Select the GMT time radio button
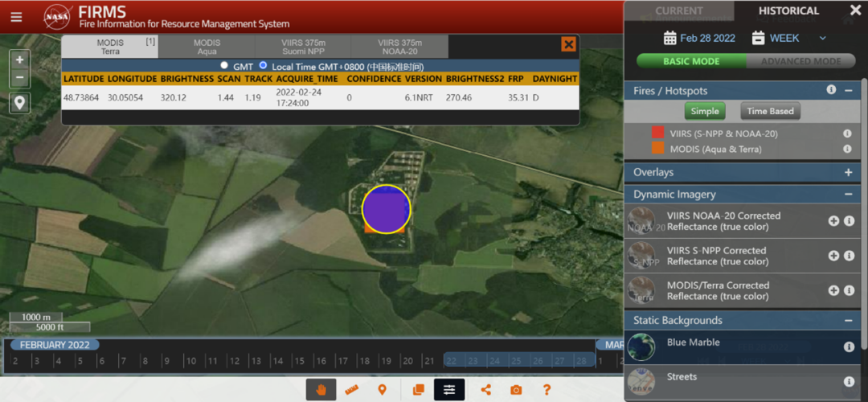Viewport: 868px width, 402px height. point(224,66)
